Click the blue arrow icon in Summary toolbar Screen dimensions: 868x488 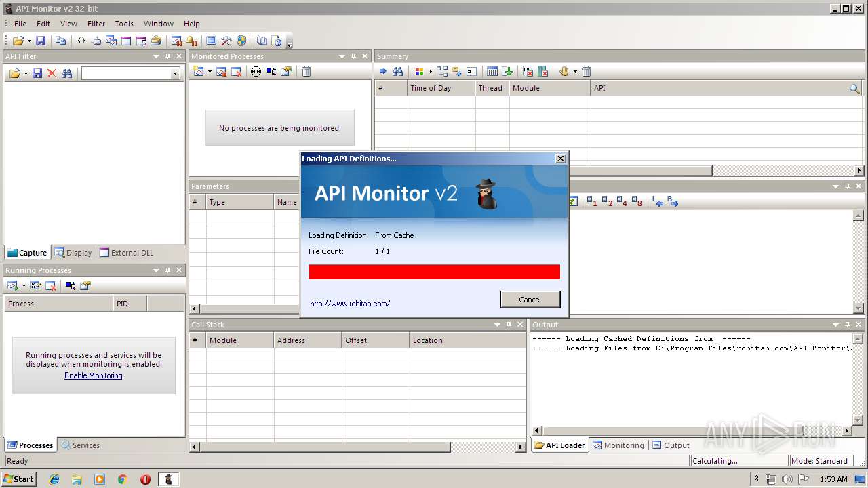click(x=383, y=71)
